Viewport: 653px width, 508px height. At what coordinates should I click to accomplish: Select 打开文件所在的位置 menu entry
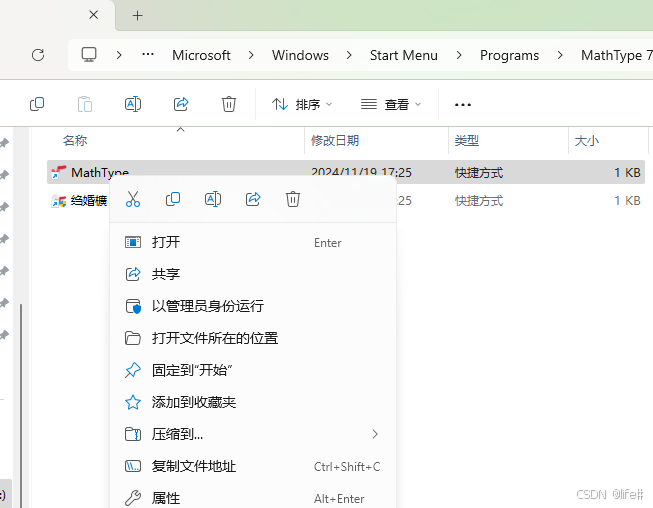tap(253, 338)
